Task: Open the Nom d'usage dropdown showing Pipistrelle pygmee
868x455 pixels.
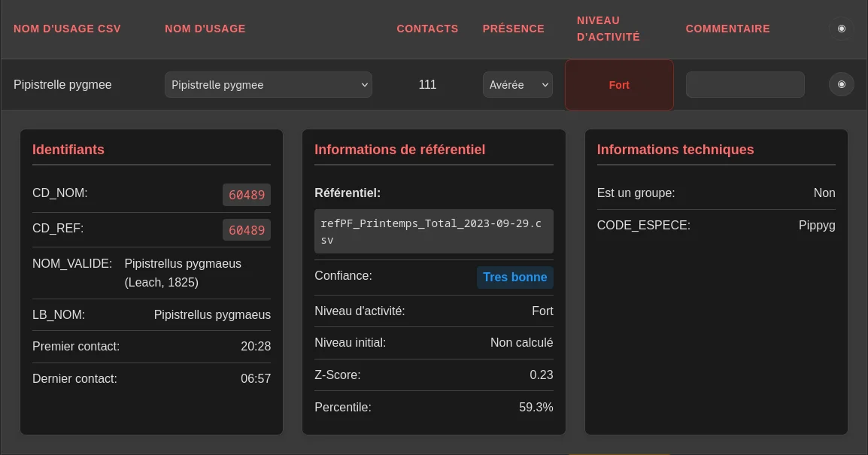Action: pos(269,85)
